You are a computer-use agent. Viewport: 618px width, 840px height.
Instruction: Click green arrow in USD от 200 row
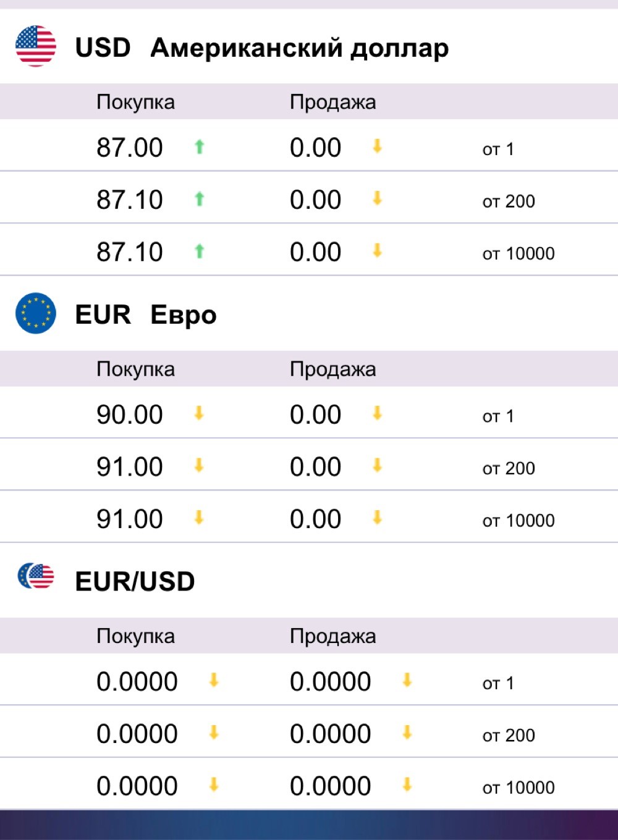[x=199, y=199]
